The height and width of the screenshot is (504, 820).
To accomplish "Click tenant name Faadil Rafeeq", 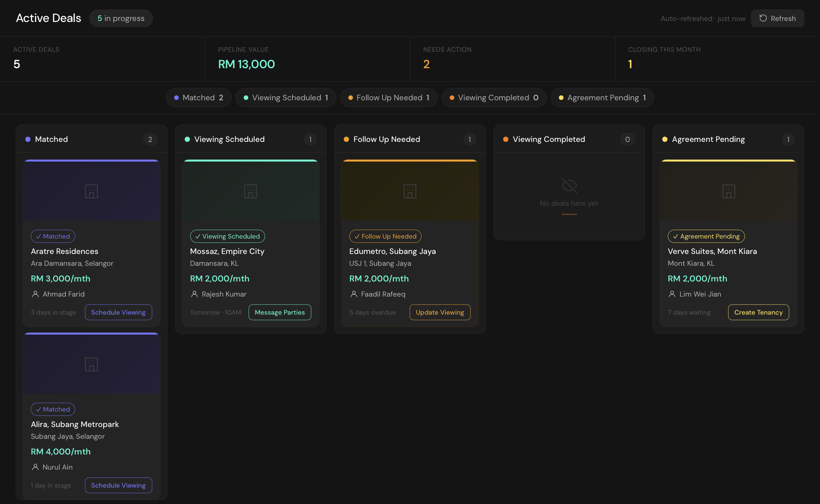I will [383, 294].
